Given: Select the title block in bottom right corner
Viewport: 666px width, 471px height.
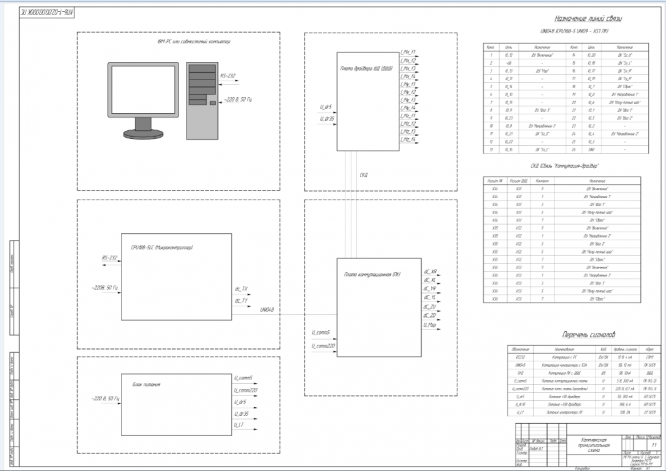Looking at the screenshot, I should [x=588, y=446].
